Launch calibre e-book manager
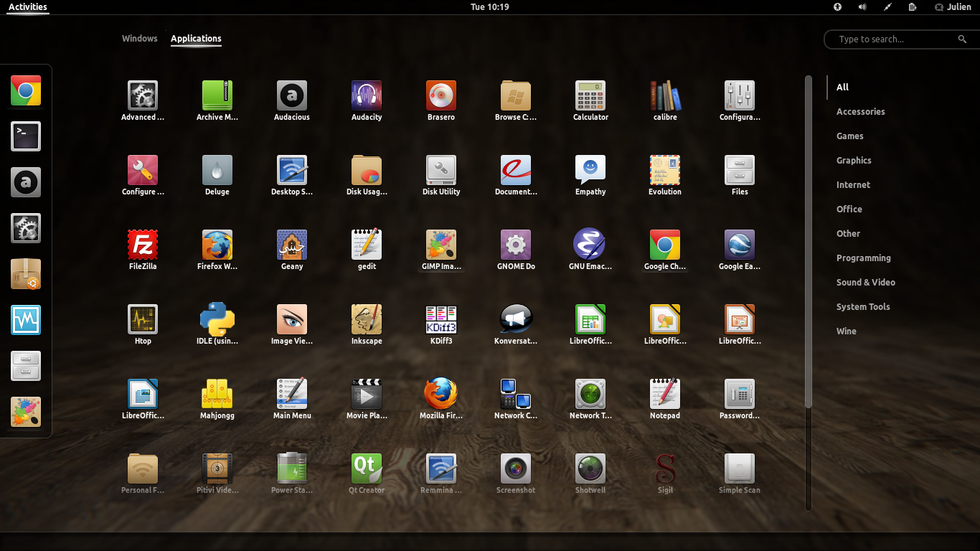This screenshot has width=980, height=551. point(665,100)
